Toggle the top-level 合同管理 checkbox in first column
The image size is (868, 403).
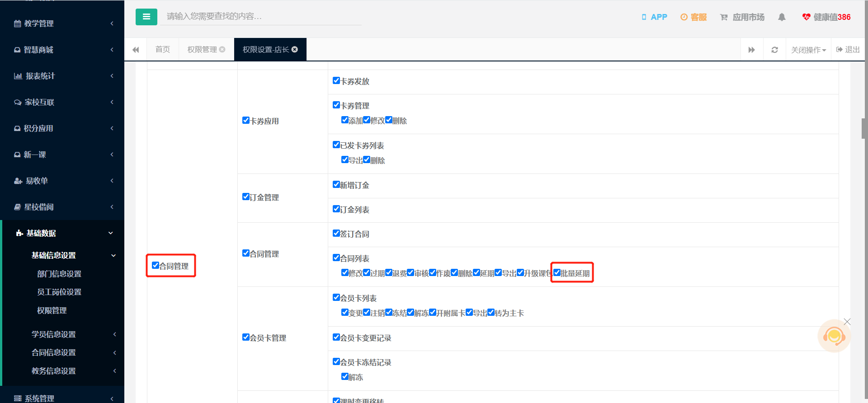[x=156, y=265]
